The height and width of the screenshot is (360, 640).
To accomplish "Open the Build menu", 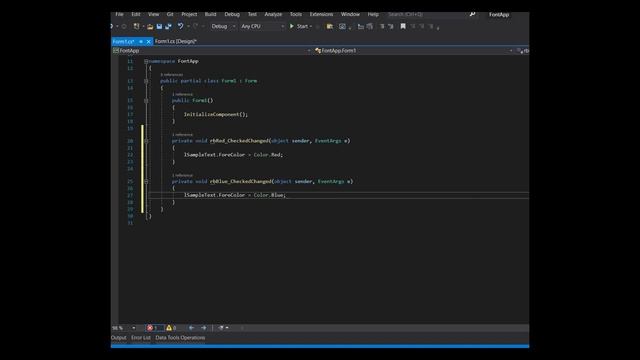I will coord(211,14).
